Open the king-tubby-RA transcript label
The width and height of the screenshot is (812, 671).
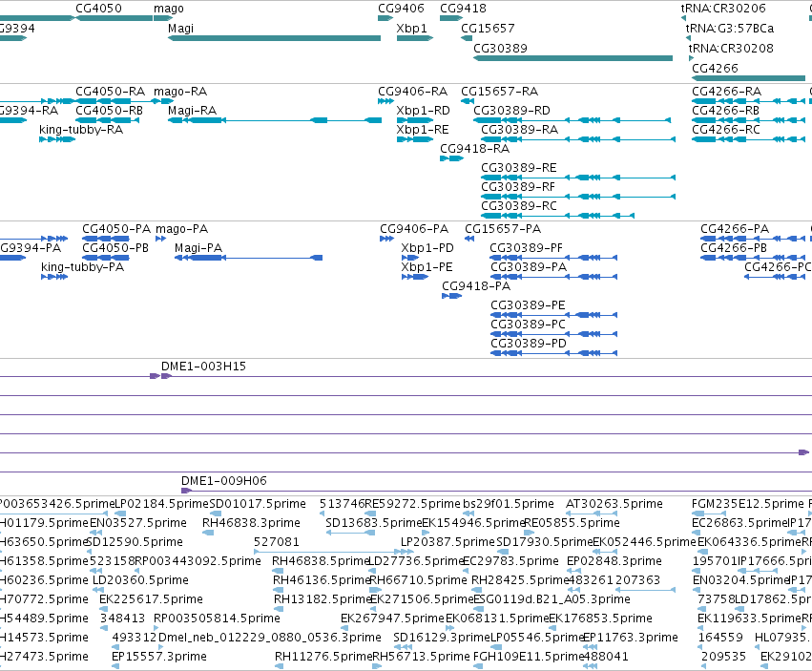click(x=81, y=130)
